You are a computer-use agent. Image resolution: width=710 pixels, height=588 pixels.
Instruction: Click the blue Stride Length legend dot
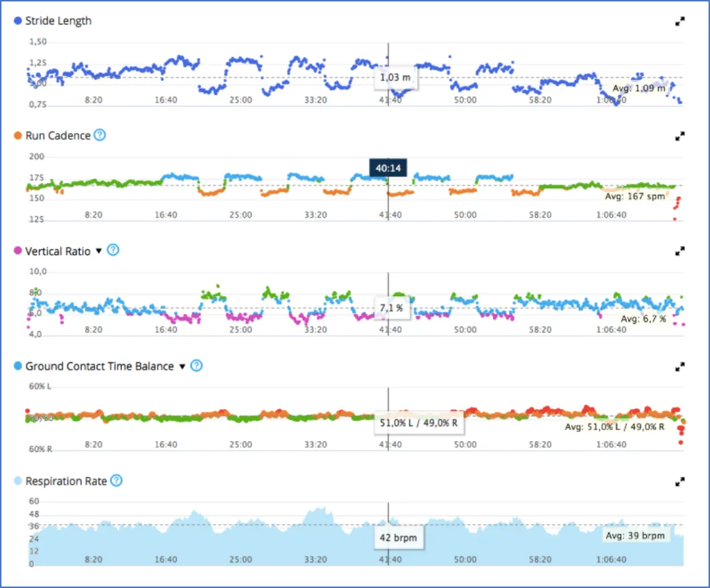tap(17, 20)
